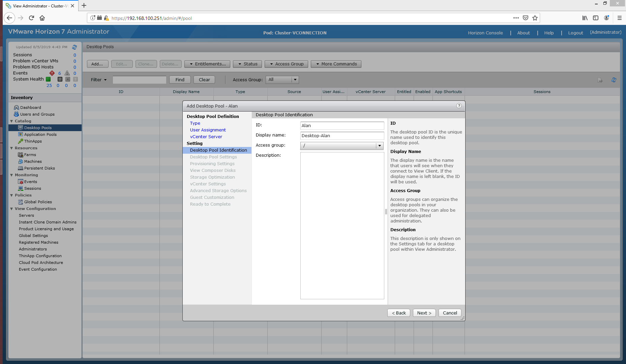
Task: Bookmark this page with the star icon
Action: [535, 18]
